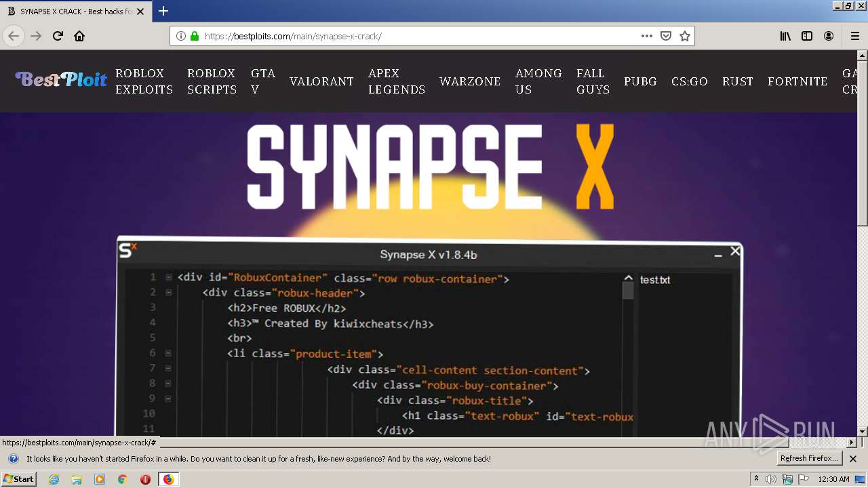This screenshot has width=868, height=488.
Task: Go to CS:GO section
Action: pos(690,81)
